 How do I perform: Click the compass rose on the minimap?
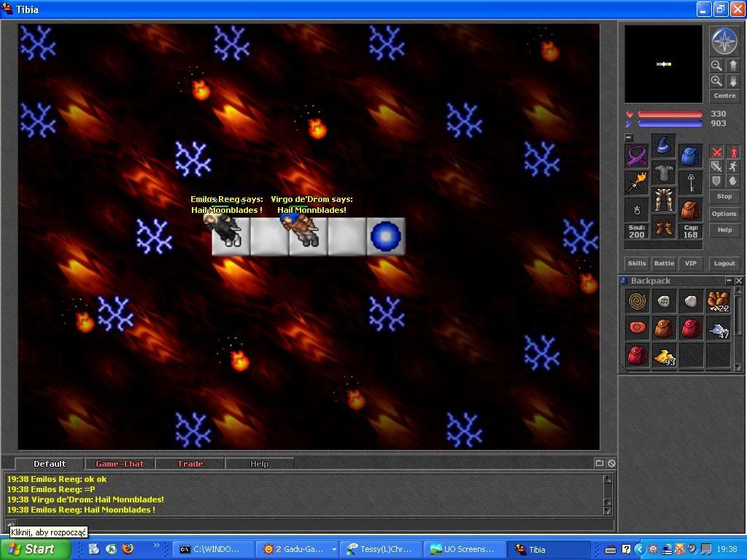point(724,42)
